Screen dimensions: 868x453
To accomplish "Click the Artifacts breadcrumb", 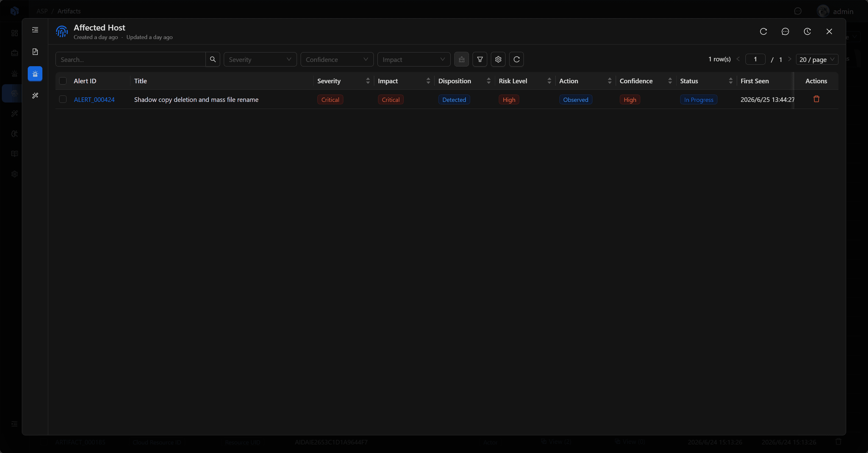I will (x=69, y=11).
